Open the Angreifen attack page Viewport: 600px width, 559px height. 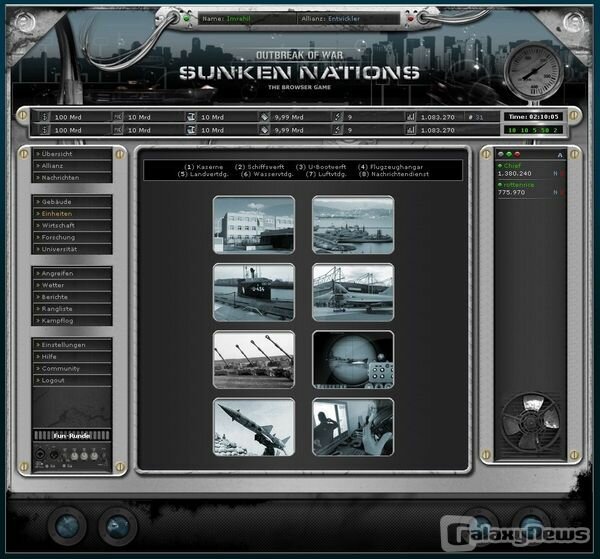(72, 273)
